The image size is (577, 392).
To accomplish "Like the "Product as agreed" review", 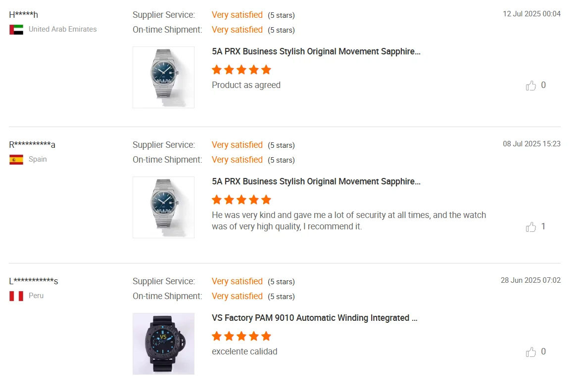I will pos(531,86).
